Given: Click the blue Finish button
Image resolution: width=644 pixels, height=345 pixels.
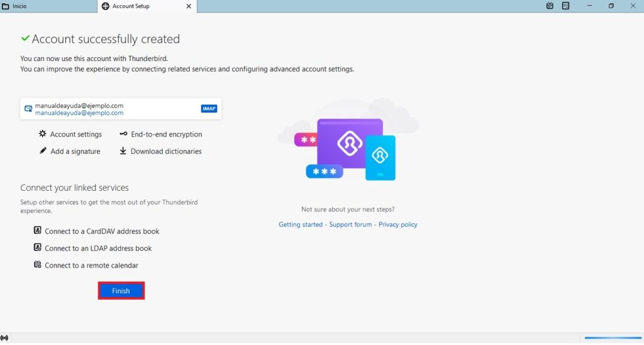Looking at the screenshot, I should pyautogui.click(x=121, y=291).
